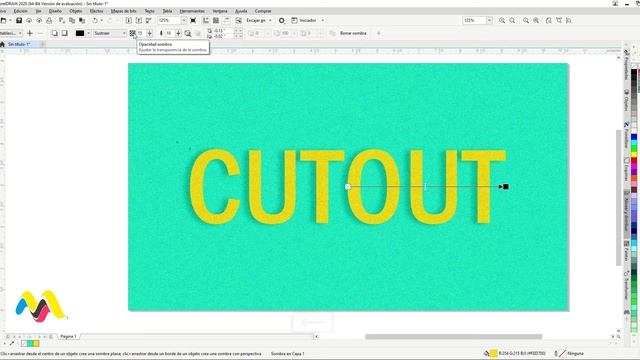640x360 pixels.
Task: Toggle show rulers button
Action: click(x=206, y=20)
